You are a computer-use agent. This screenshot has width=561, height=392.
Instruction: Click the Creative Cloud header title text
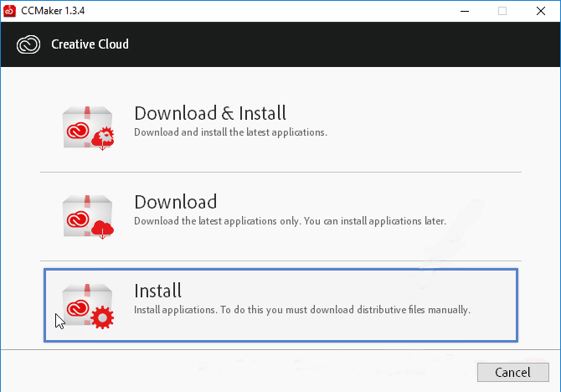[90, 44]
